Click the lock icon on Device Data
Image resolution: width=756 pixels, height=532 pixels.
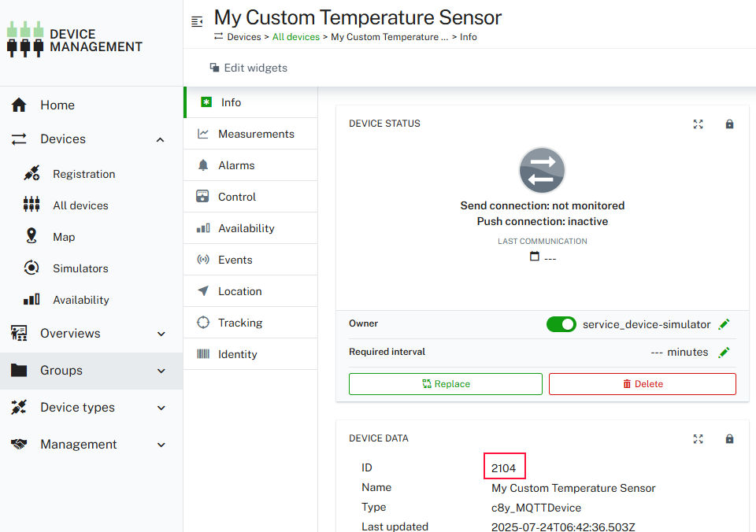coord(729,439)
